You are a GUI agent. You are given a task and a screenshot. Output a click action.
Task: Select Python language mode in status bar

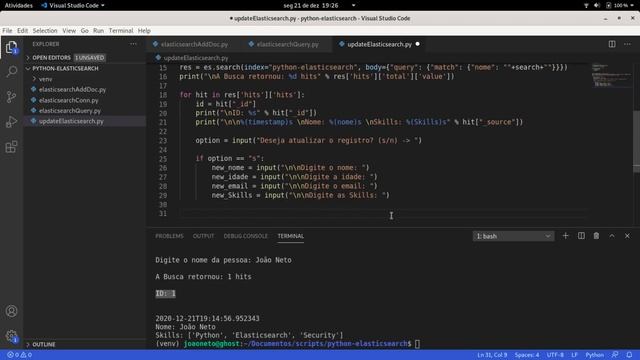point(595,355)
